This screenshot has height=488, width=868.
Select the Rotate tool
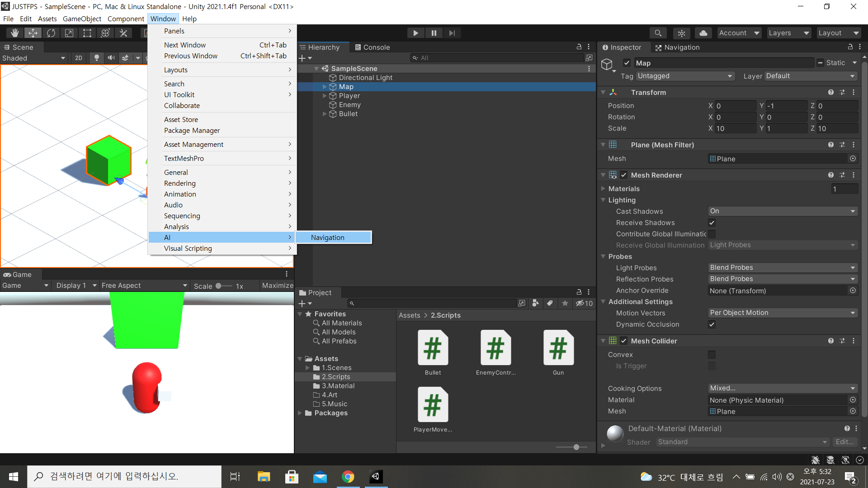pos(51,33)
